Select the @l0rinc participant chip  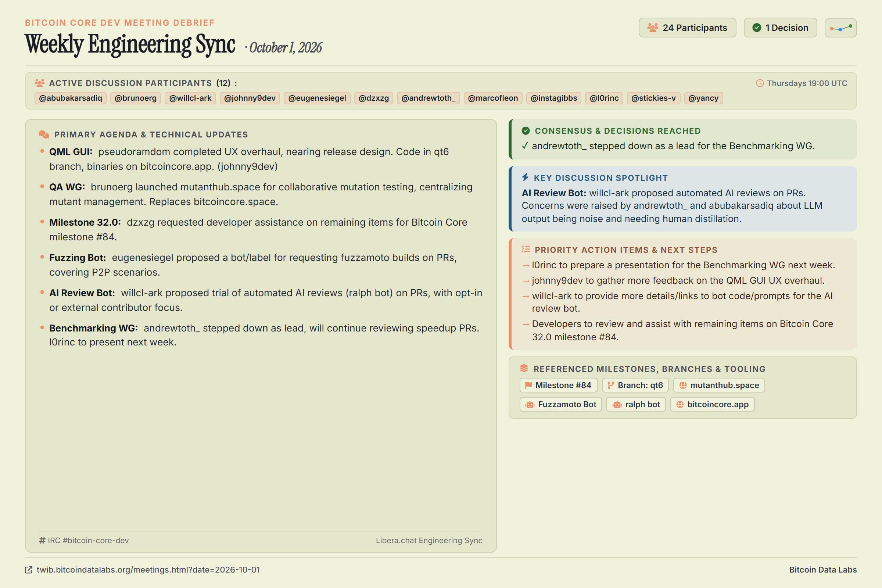coord(604,98)
